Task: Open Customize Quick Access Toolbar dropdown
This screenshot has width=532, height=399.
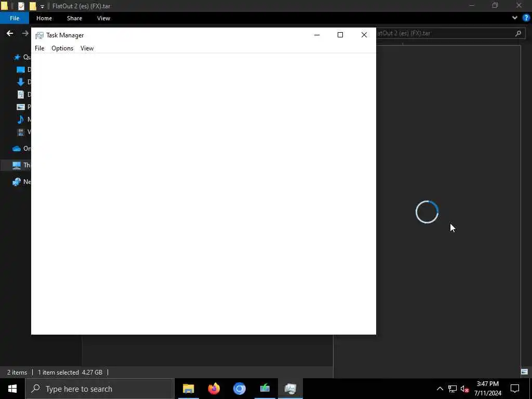Action: tap(42, 6)
